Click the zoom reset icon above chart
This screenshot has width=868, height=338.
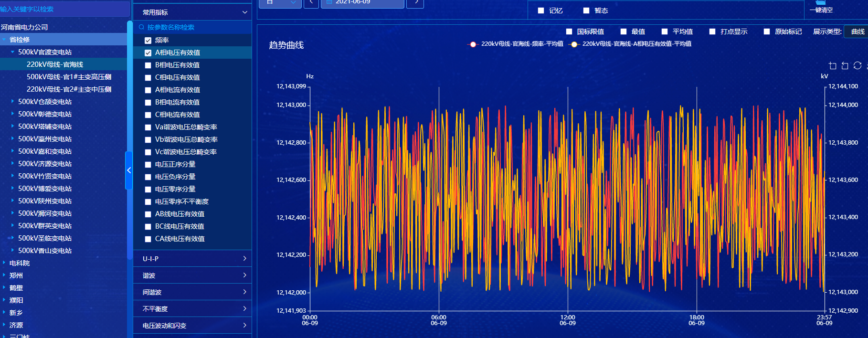[845, 66]
